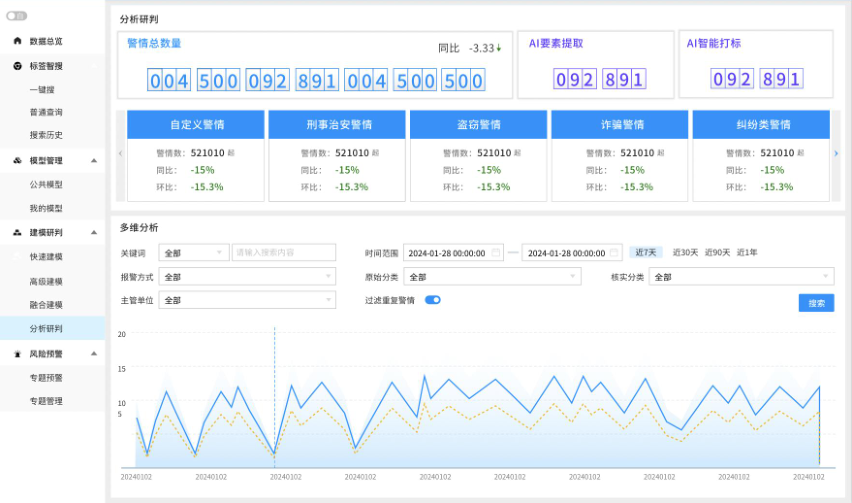Image resolution: width=852 pixels, height=503 pixels.
Task: Collapse the 建模研判 section arrow
Action: tap(94, 232)
